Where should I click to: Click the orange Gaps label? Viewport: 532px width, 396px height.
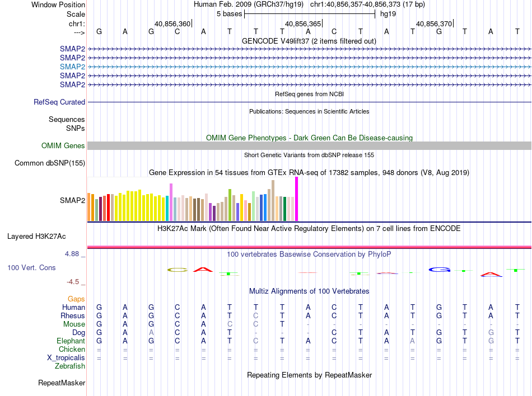[x=76, y=299]
